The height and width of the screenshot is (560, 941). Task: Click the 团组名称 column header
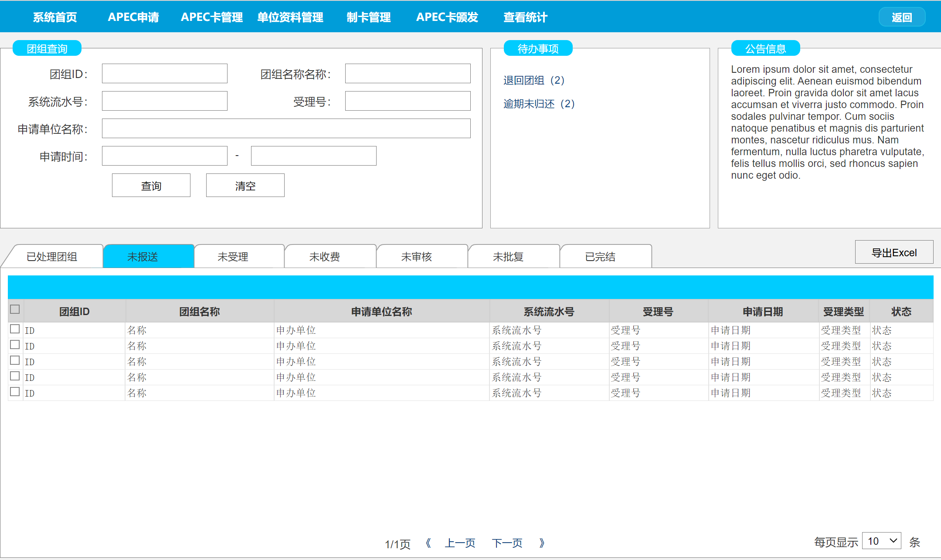(200, 312)
